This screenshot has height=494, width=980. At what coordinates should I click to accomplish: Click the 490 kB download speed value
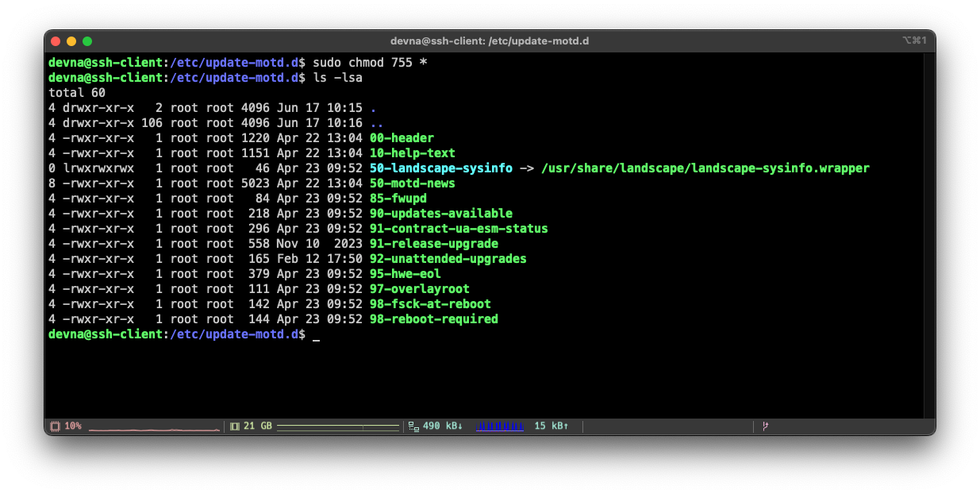coord(443,426)
